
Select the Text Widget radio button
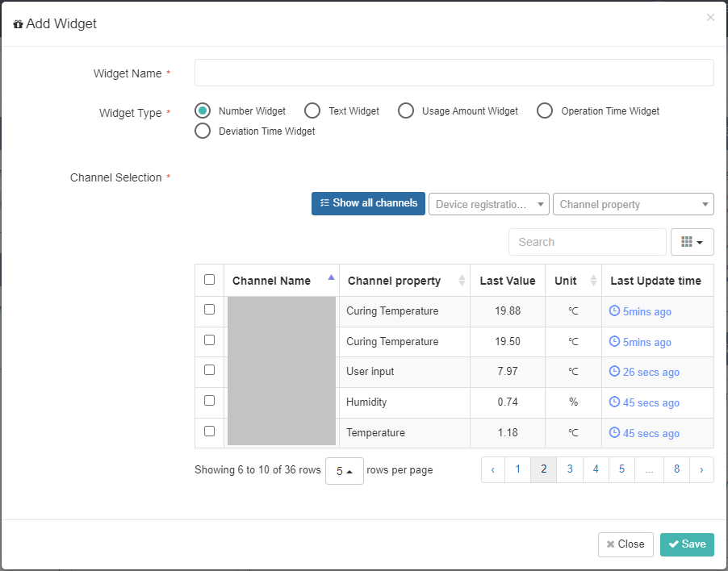coord(312,110)
